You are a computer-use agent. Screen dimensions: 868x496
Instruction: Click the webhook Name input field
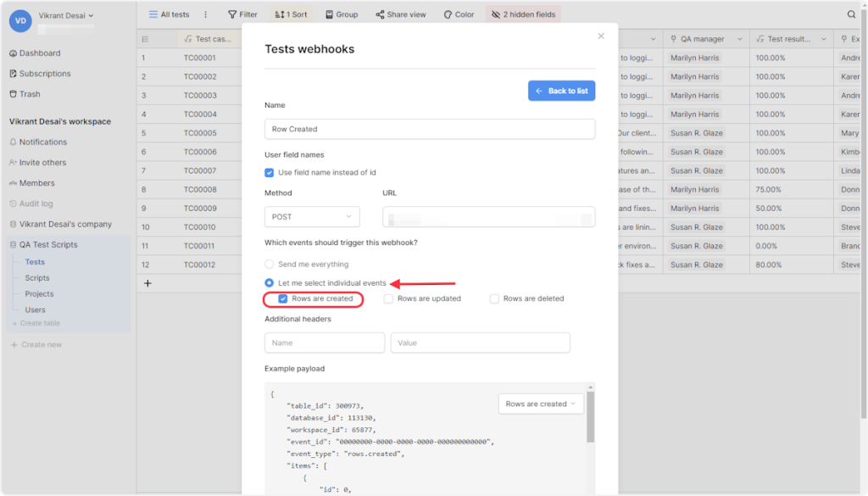point(429,129)
